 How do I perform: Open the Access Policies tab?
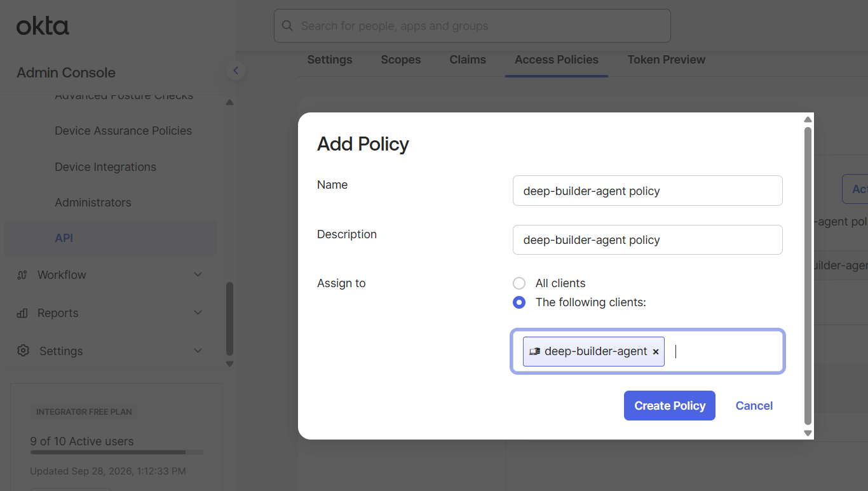pos(557,60)
